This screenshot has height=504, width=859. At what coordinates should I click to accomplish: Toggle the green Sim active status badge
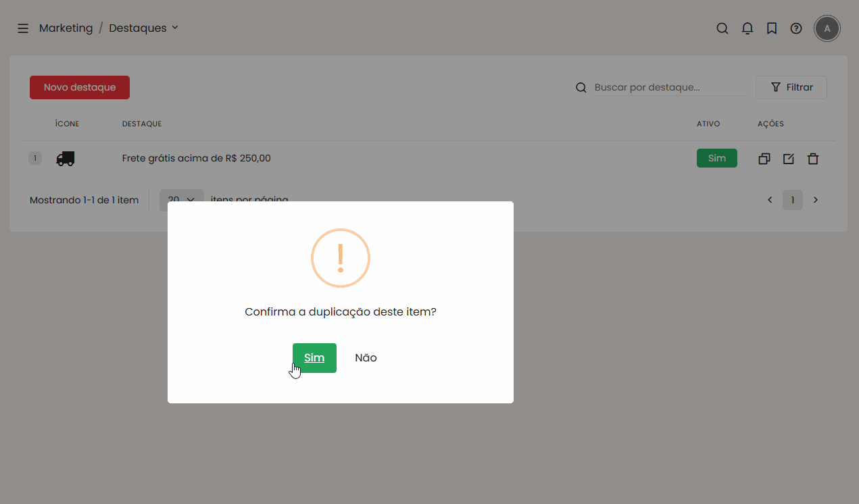pos(716,158)
